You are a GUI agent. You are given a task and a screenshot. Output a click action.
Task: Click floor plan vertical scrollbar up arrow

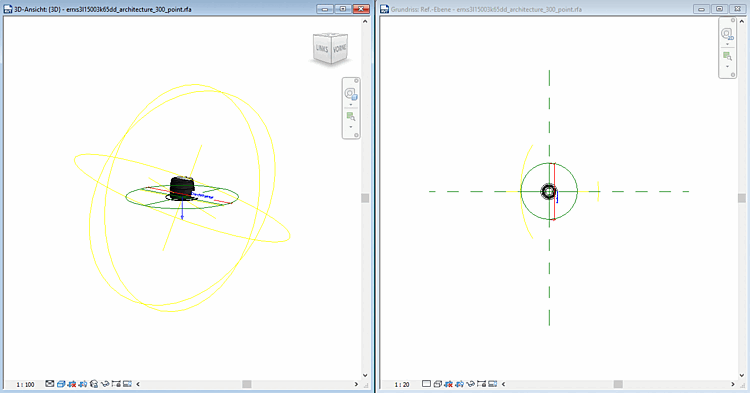tap(742, 22)
